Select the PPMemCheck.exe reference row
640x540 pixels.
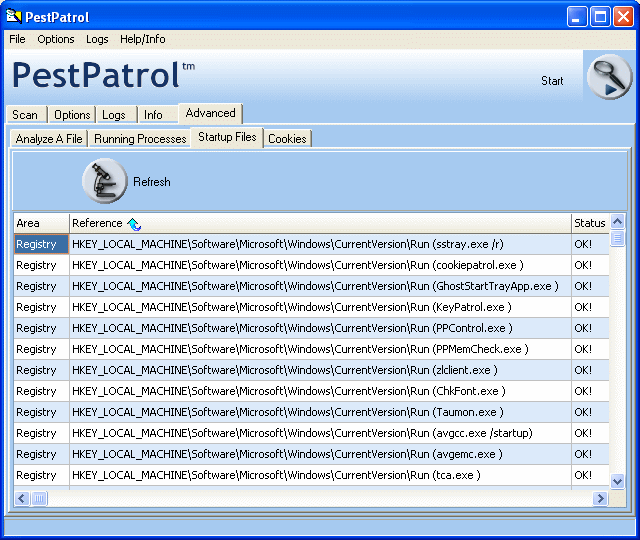coord(320,349)
